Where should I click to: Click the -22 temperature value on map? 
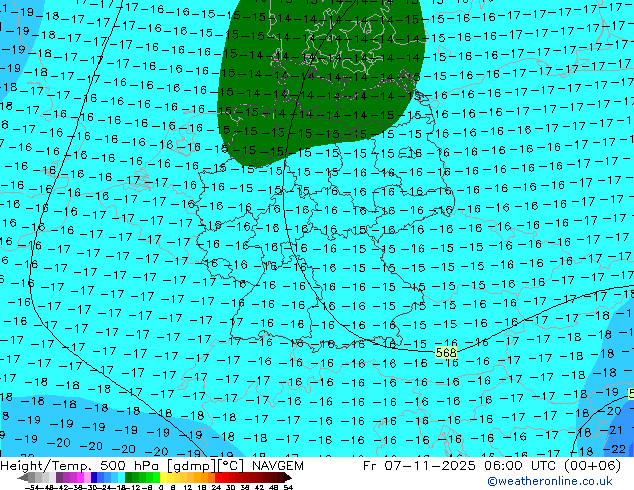click(616, 449)
